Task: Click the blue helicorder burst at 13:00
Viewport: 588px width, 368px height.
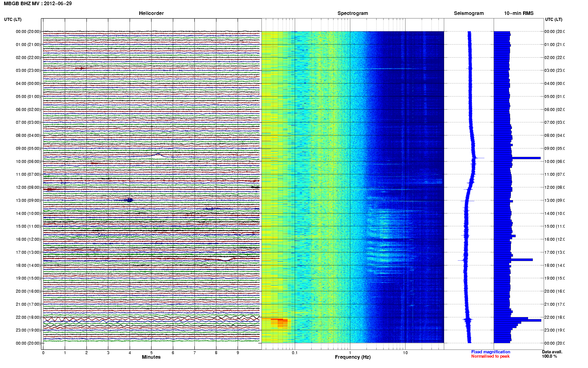Action: tap(128, 200)
